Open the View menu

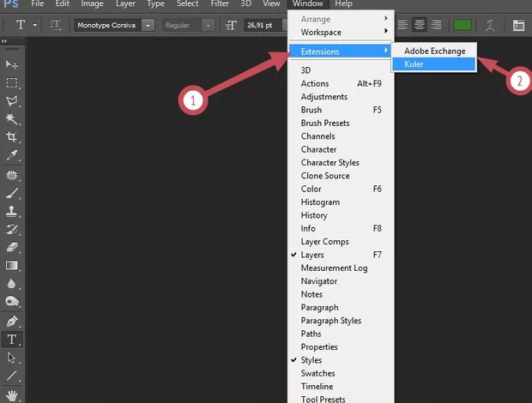click(x=271, y=3)
